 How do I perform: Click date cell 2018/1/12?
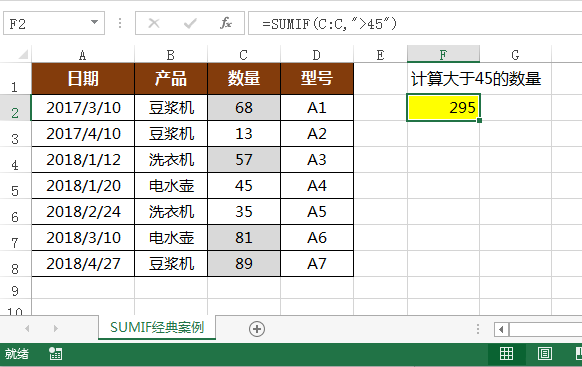click(x=83, y=160)
